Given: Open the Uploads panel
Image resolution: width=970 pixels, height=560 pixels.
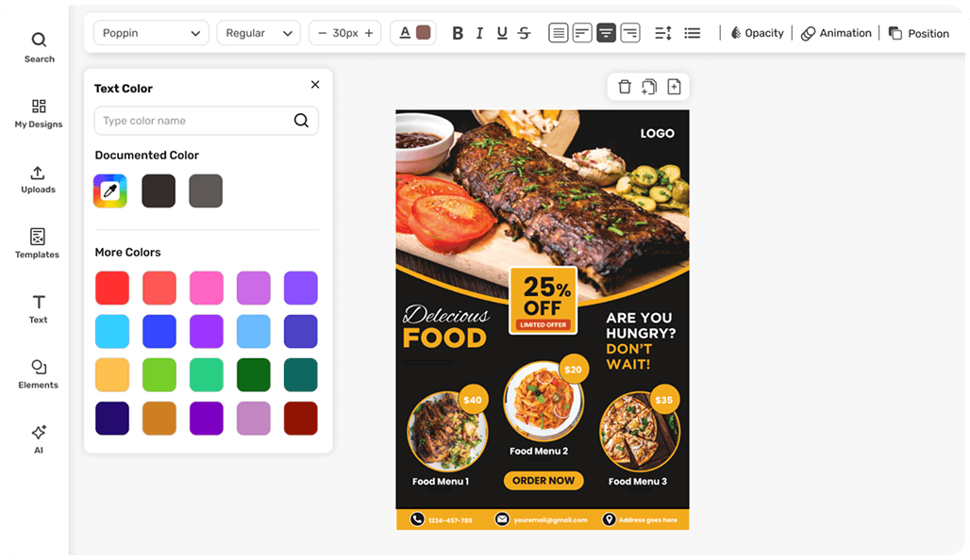Looking at the screenshot, I should coord(39,179).
